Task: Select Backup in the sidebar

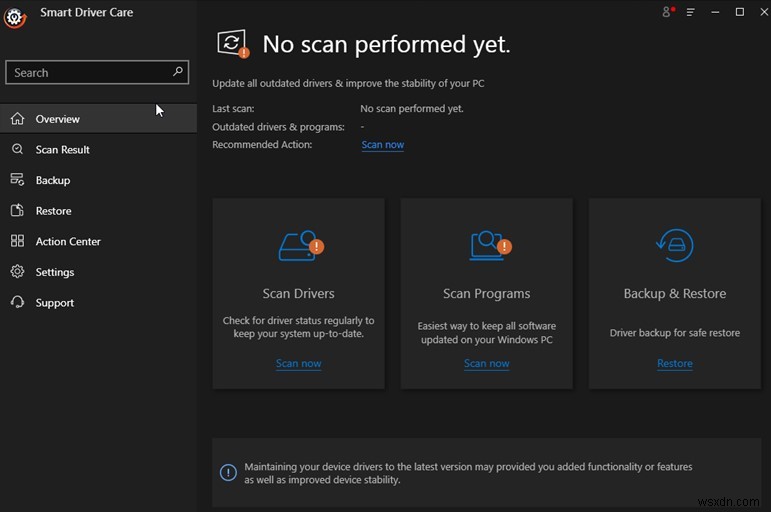Action: coord(52,180)
